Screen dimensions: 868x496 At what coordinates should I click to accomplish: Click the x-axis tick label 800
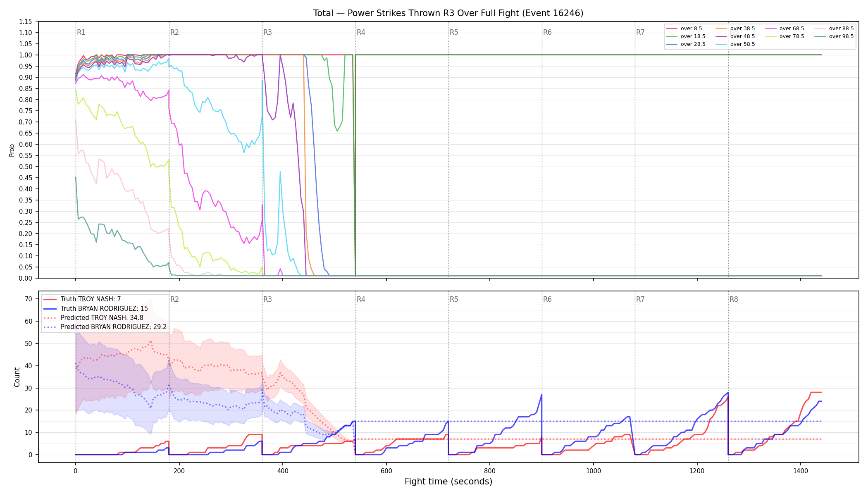click(490, 471)
